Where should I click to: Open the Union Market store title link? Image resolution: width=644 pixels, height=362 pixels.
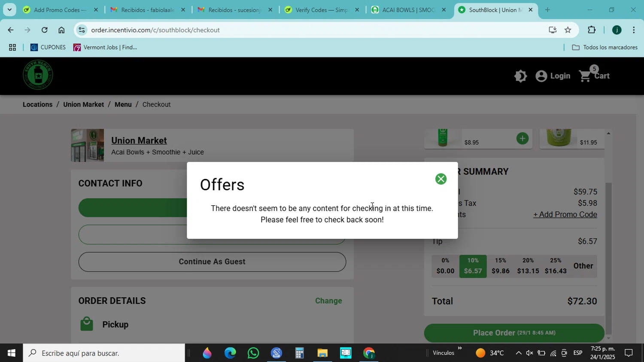coord(139,140)
